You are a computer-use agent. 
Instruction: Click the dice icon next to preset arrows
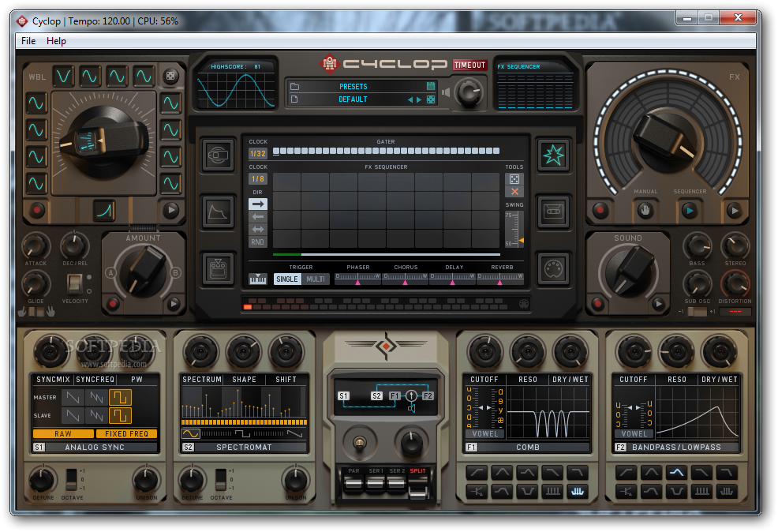[x=431, y=99]
